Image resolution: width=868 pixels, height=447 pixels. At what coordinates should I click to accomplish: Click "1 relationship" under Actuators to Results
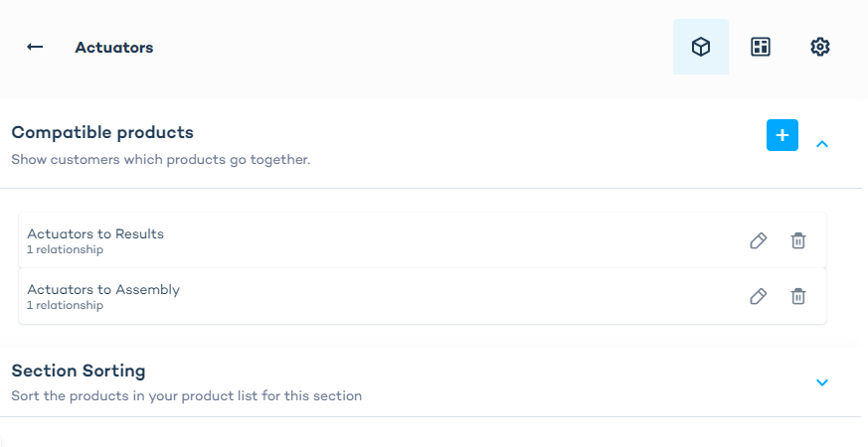[x=65, y=250]
